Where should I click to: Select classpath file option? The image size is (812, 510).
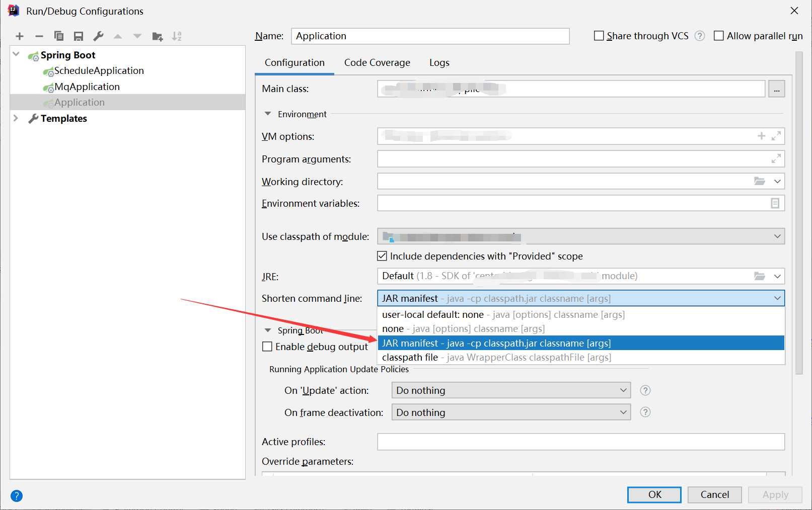tap(581, 357)
